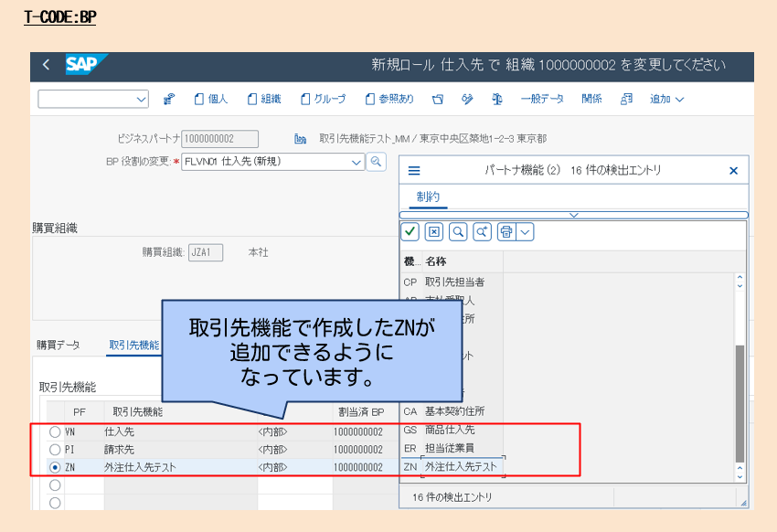Click the SAP logo
This screenshot has height=532, width=777.
[86, 64]
